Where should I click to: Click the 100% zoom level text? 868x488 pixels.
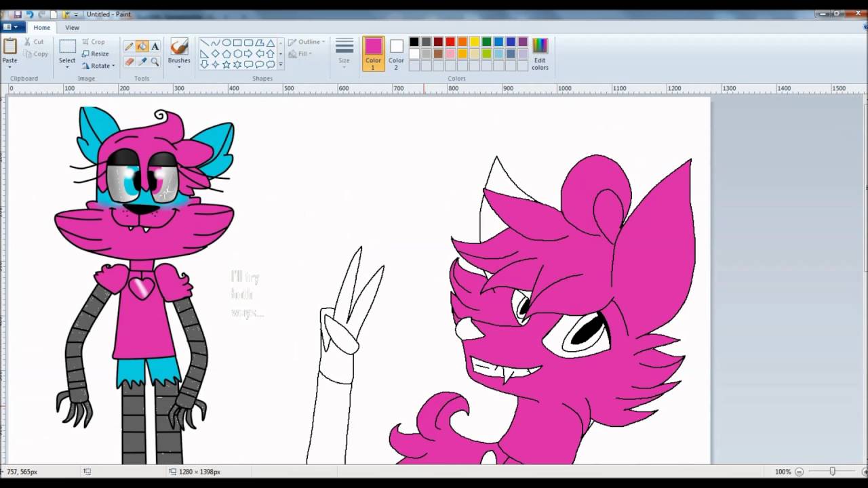(783, 472)
